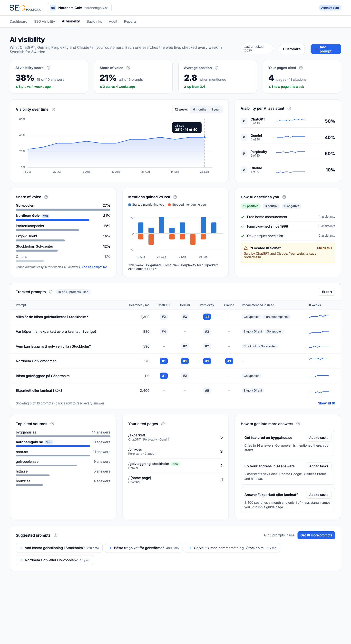This screenshot has height=644, width=351.
Task: Switch the chart range to 6 months
Action: pyautogui.click(x=200, y=110)
